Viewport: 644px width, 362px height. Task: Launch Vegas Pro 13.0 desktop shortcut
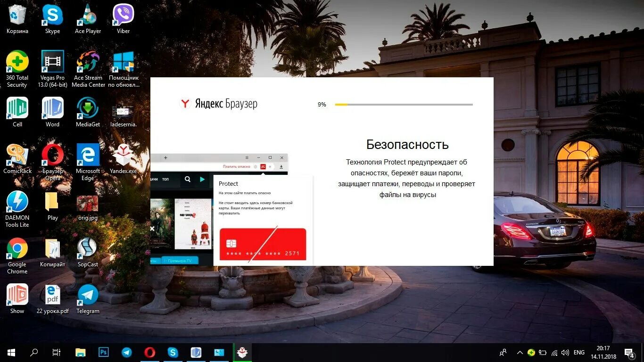52,69
